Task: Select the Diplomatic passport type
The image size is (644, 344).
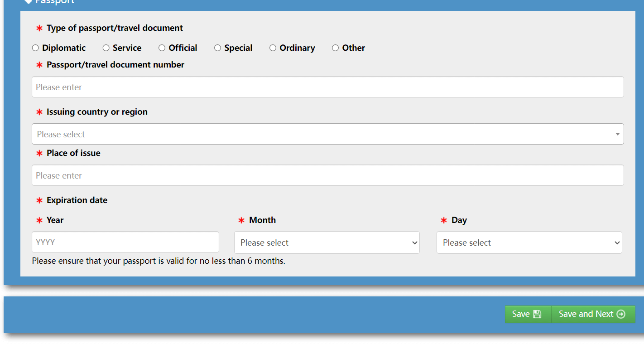Action: pos(35,48)
